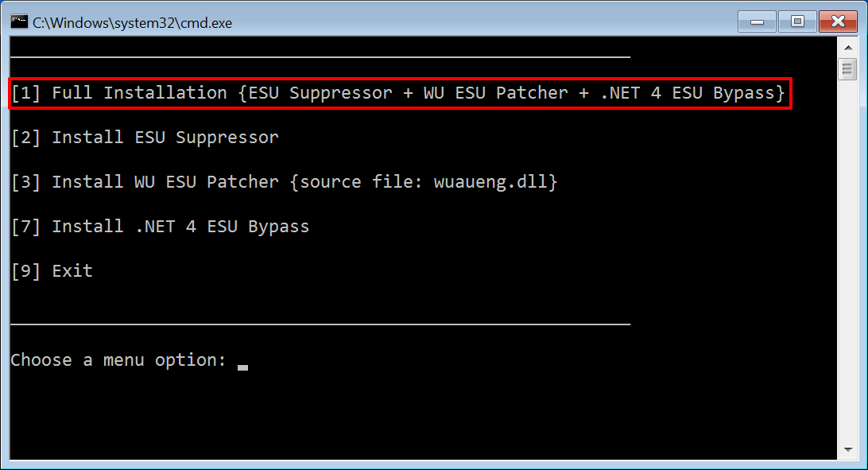The width and height of the screenshot is (868, 470).
Task: Click the scrollbar up arrow
Action: click(847, 48)
